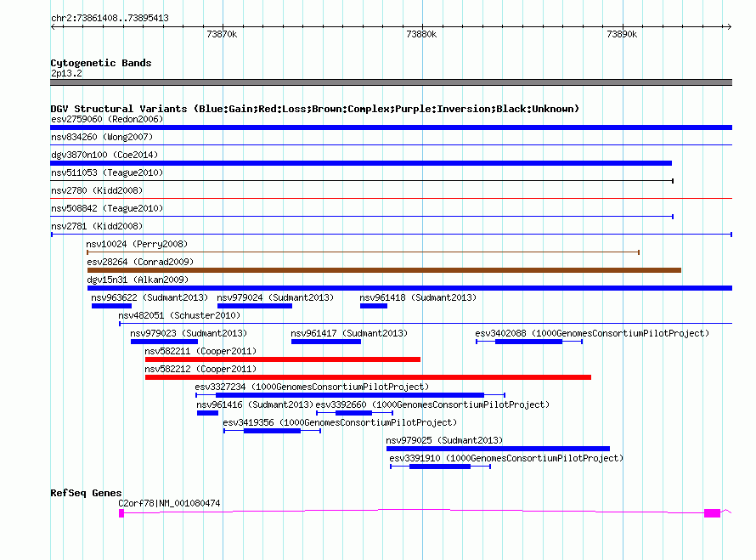The image size is (756, 560).
Task: Select the esv3391910 variant thick segment
Action: pos(440,467)
